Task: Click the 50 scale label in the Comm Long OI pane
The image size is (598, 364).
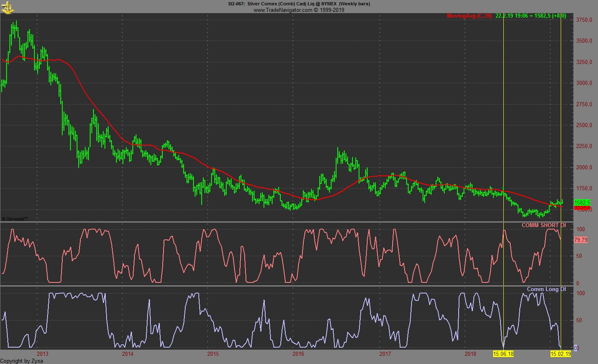Action: coord(579,321)
